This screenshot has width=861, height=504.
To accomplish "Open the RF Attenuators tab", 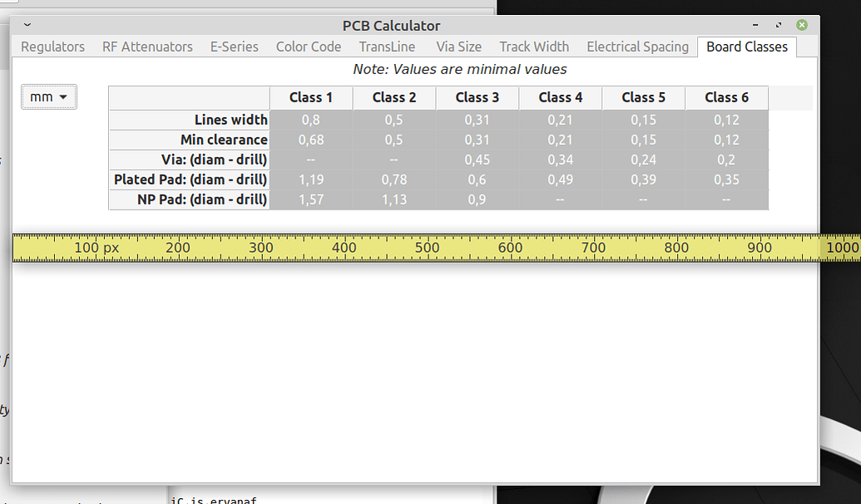I will [146, 47].
